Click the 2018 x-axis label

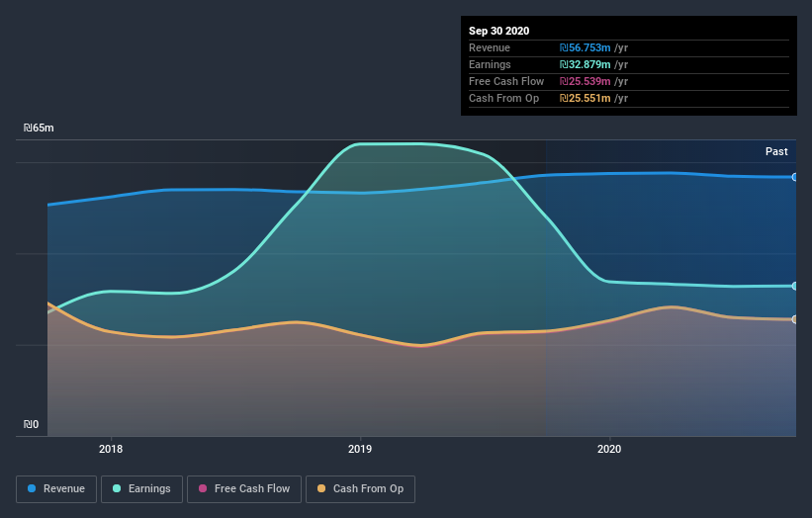click(x=111, y=449)
